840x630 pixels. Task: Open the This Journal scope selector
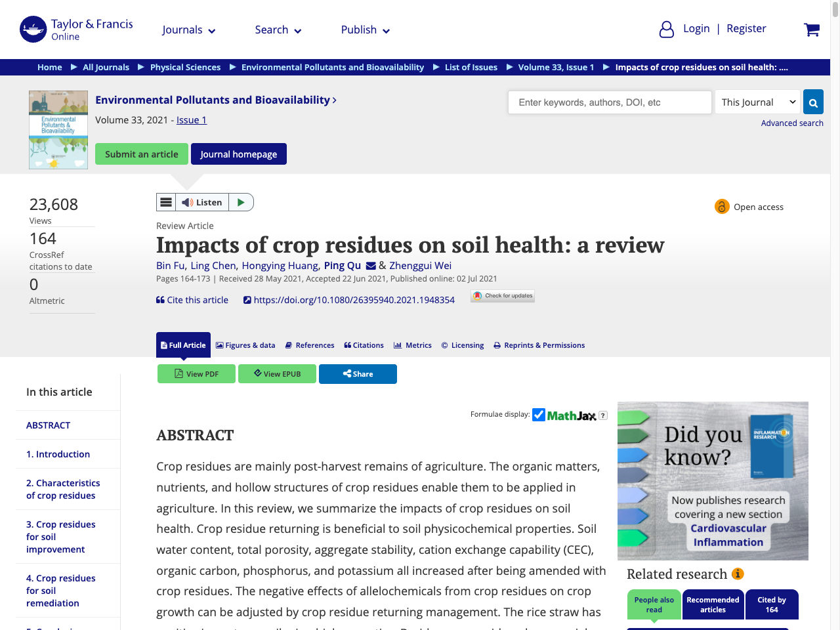coord(757,102)
